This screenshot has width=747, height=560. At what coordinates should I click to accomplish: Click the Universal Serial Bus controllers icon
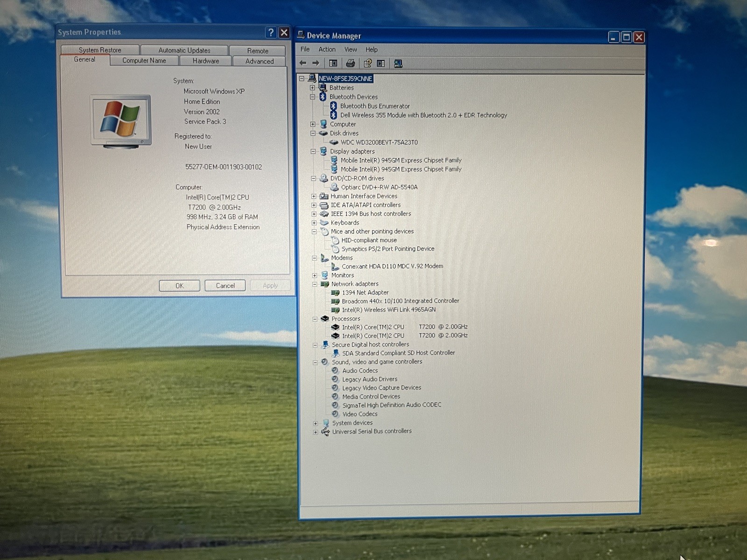[325, 432]
